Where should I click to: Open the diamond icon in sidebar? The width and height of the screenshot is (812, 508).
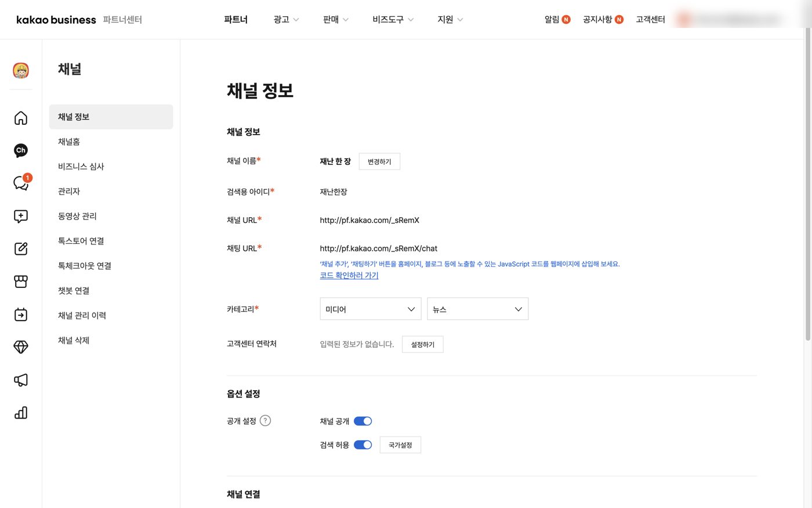pyautogui.click(x=21, y=347)
